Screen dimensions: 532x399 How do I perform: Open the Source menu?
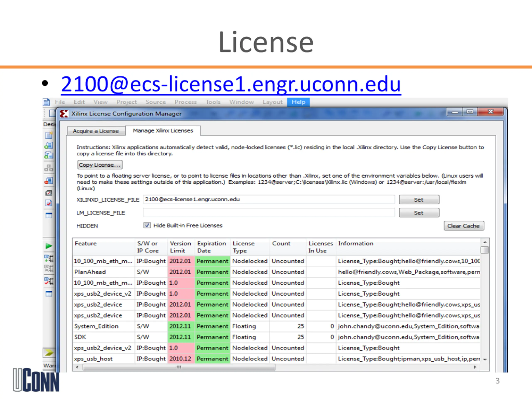point(156,102)
